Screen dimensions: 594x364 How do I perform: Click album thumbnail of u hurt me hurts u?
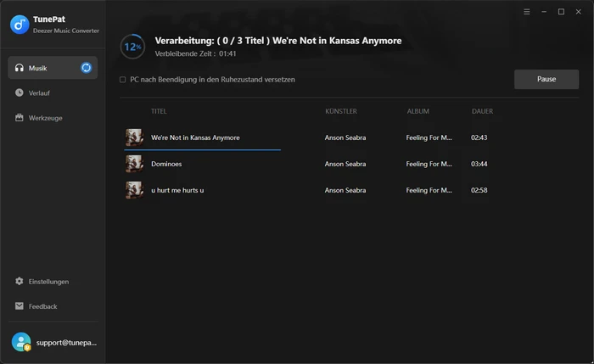coord(134,190)
